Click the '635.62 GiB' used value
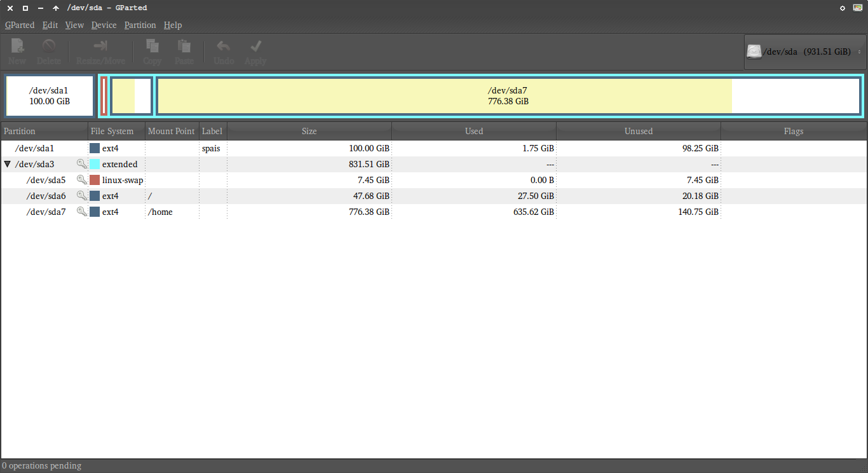This screenshot has width=868, height=473. 532,212
